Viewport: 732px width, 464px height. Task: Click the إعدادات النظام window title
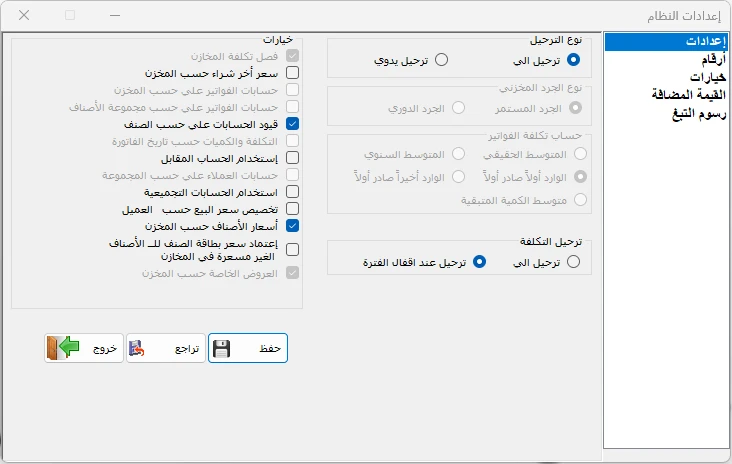pos(684,16)
